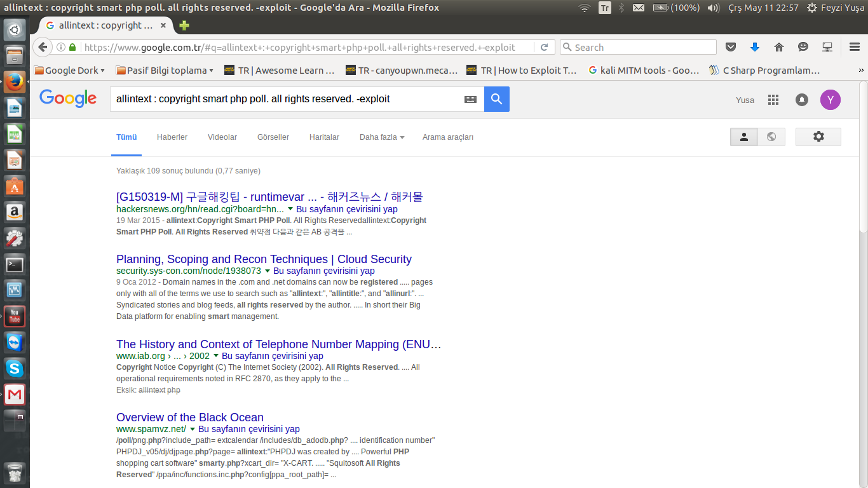868x488 pixels.
Task: Open the Google apps grid
Action: pos(773,100)
